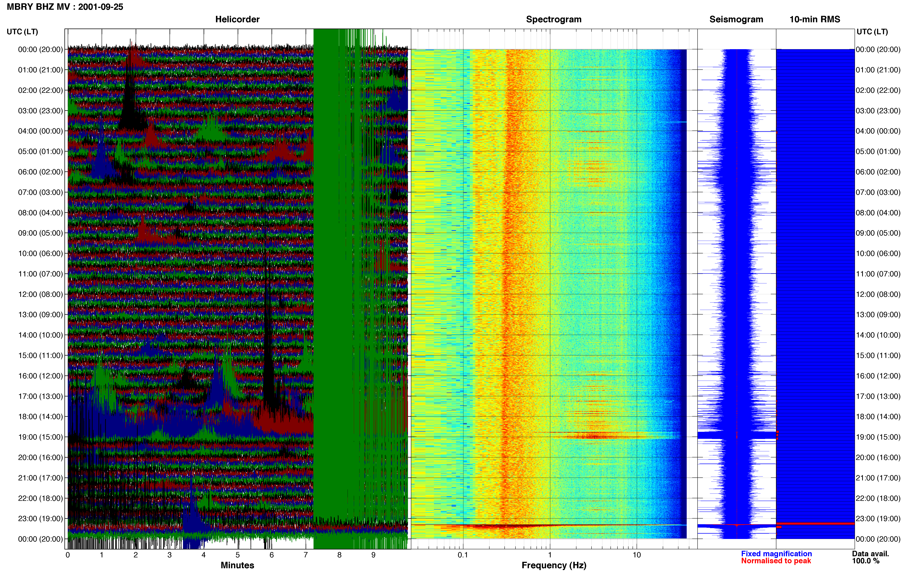Click '18:00 (14:00)' on Helicorder time axis
Image resolution: width=924 pixels, height=578 pixels.
pos(41,417)
